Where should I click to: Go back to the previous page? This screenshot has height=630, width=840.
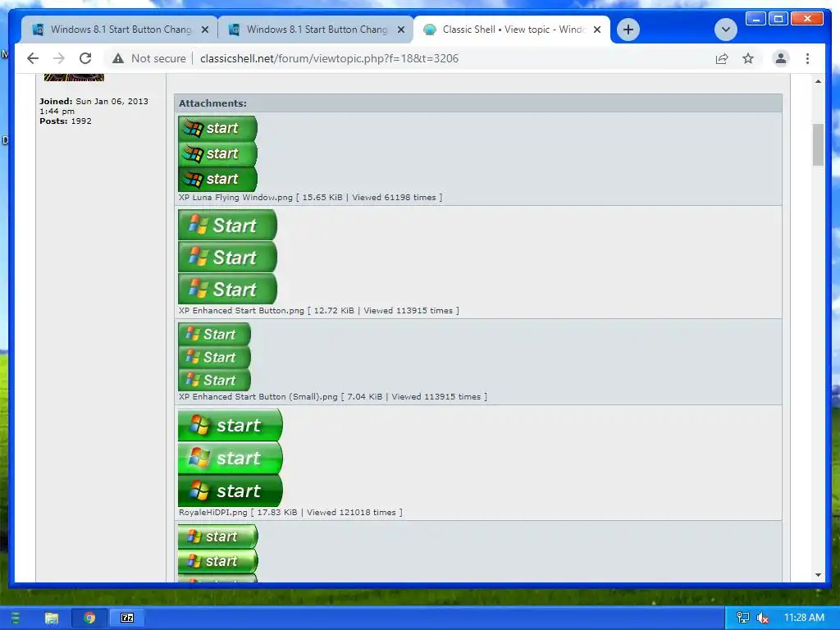click(x=33, y=58)
